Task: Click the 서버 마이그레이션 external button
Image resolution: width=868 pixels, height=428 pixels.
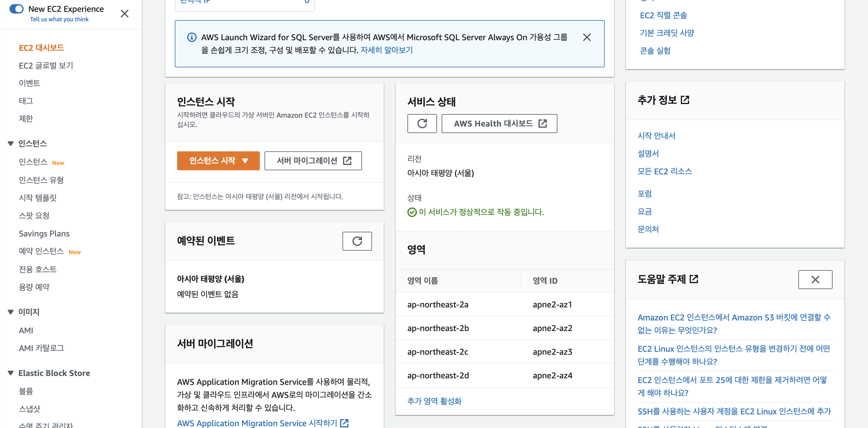Action: [x=313, y=160]
